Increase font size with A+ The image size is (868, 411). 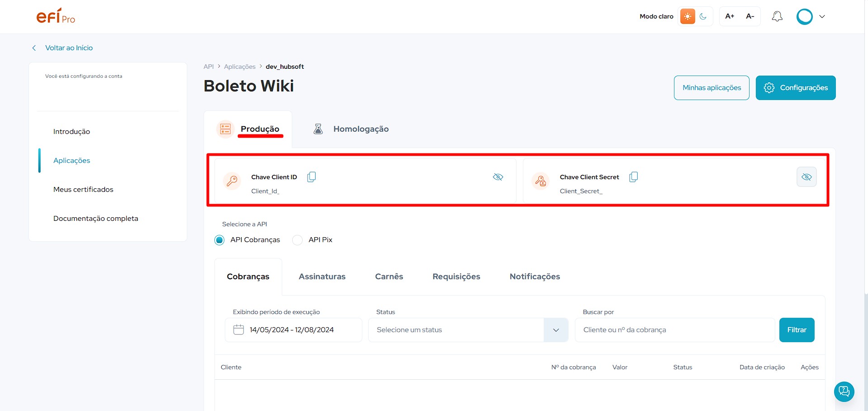(x=730, y=16)
